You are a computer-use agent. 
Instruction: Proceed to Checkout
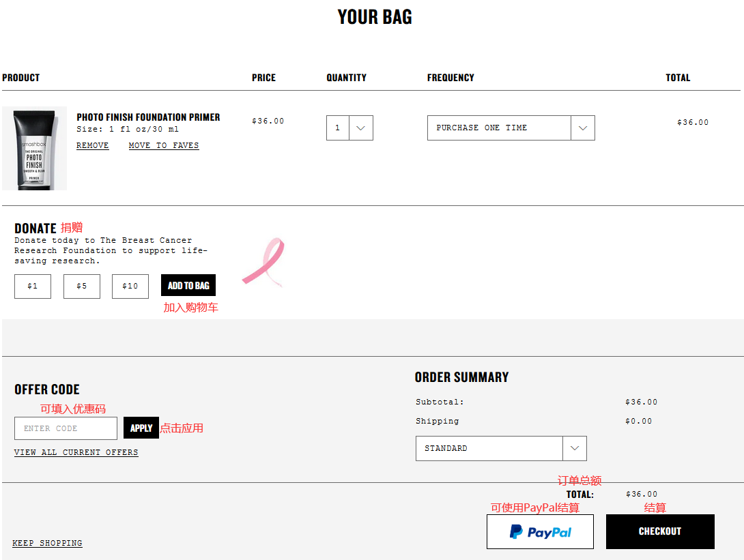coord(660,531)
